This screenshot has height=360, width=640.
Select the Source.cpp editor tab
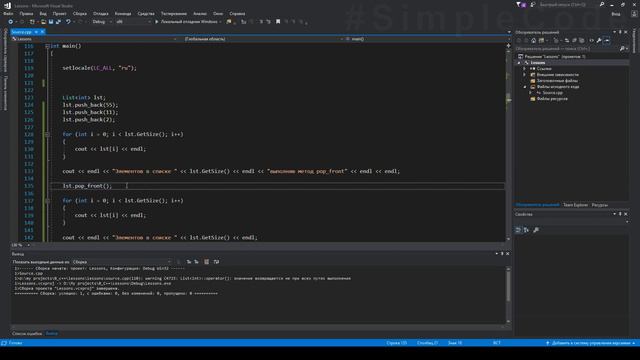click(x=21, y=32)
